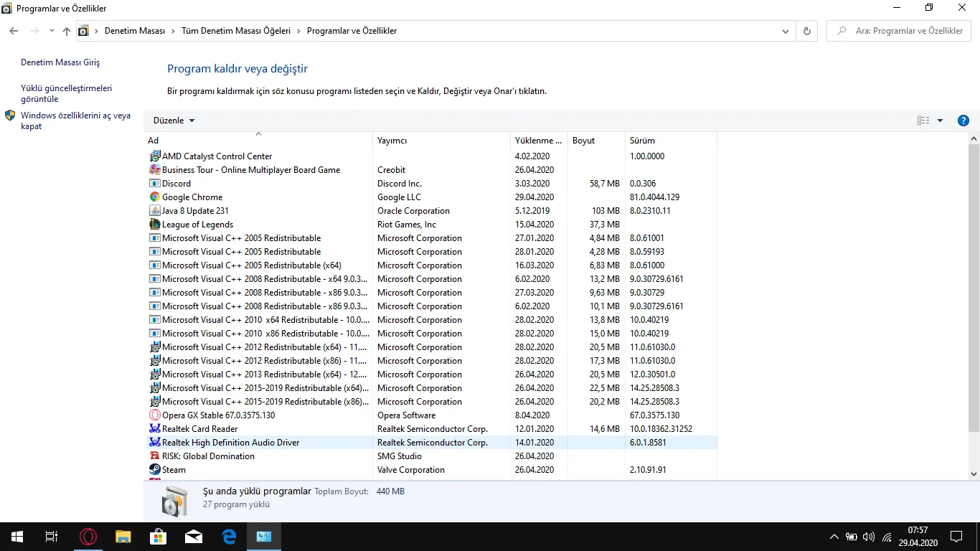Click the publisher cell "Valve Corporation"
The width and height of the screenshot is (980, 551).
coord(411,470)
